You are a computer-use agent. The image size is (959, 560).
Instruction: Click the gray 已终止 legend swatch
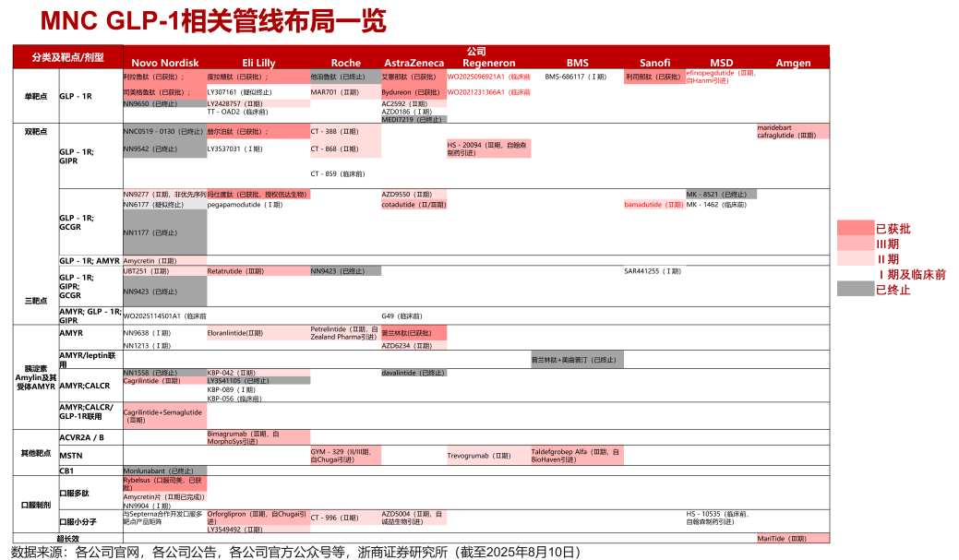tap(855, 289)
